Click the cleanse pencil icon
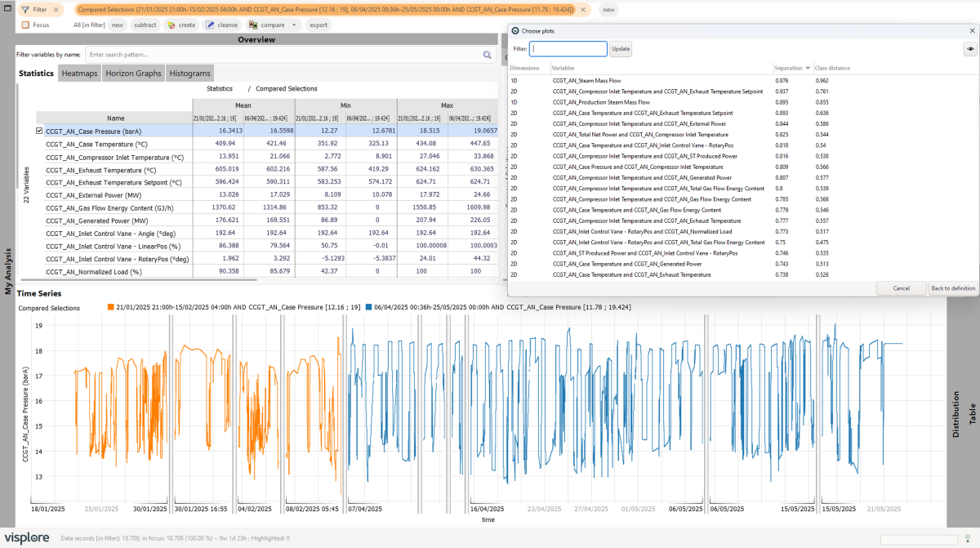 click(x=210, y=25)
